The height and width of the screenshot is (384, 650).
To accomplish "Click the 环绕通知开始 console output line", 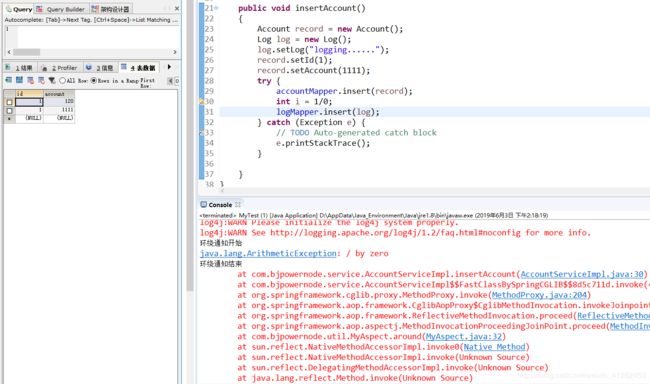I will click(x=221, y=243).
